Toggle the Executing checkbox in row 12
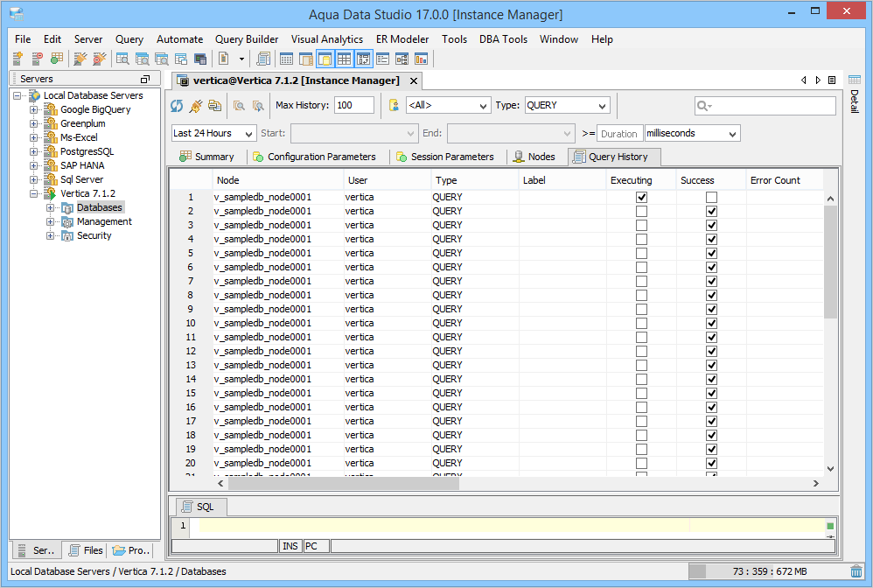 641,352
